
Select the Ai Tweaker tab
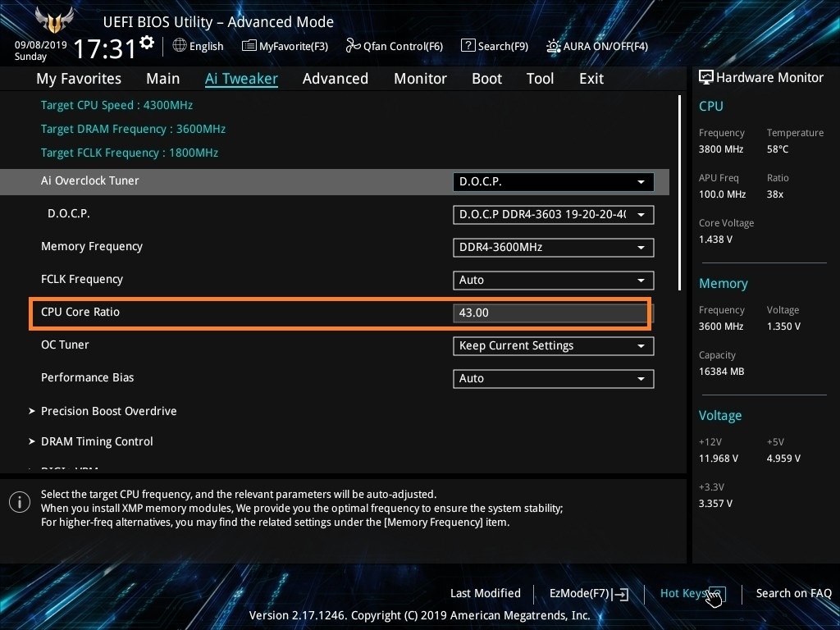coord(241,79)
